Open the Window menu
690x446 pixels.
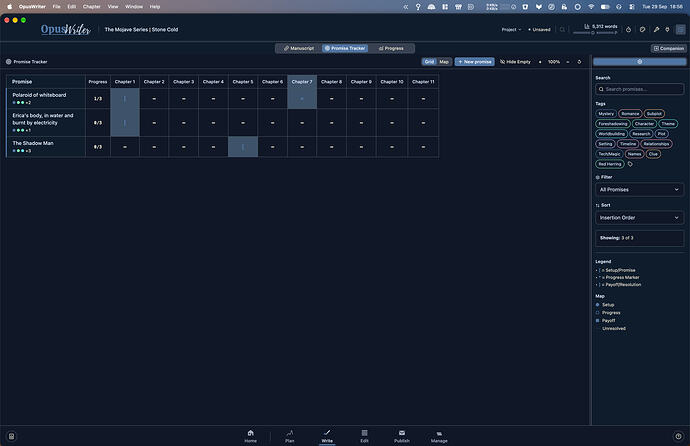[x=134, y=7]
